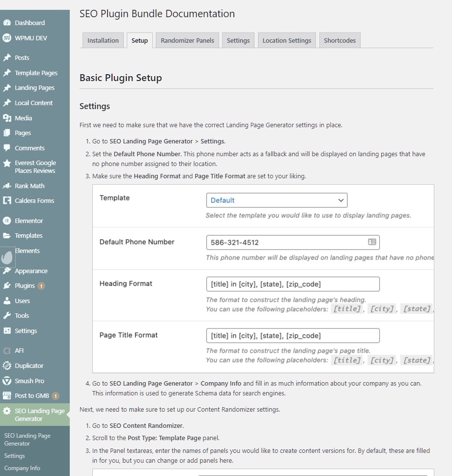Click the Template Pages pin icon
The height and width of the screenshot is (476, 452).
[x=7, y=73]
